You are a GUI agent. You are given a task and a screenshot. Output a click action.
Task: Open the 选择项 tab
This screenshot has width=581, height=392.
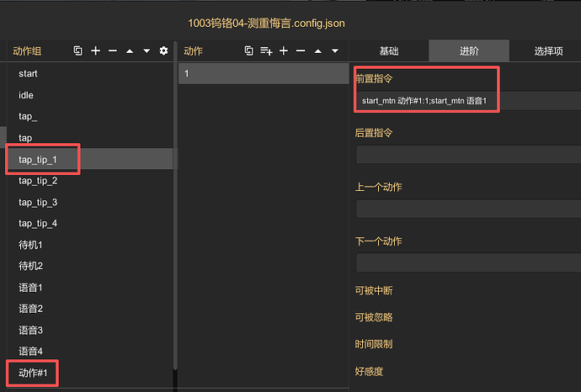coord(548,51)
